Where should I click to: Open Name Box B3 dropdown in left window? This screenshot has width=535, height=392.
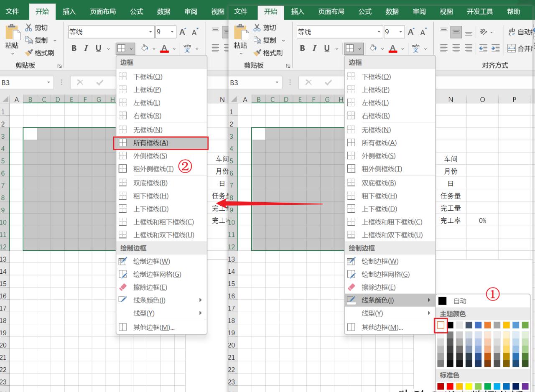point(49,83)
